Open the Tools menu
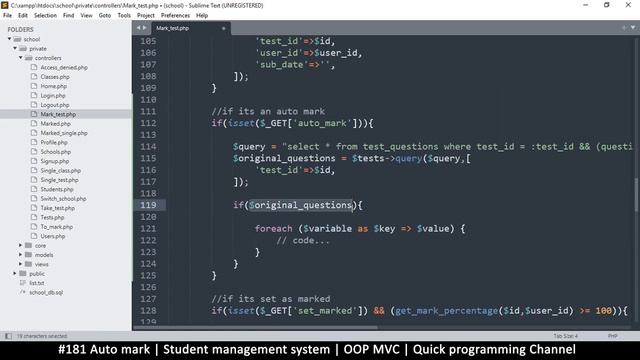 click(124, 15)
